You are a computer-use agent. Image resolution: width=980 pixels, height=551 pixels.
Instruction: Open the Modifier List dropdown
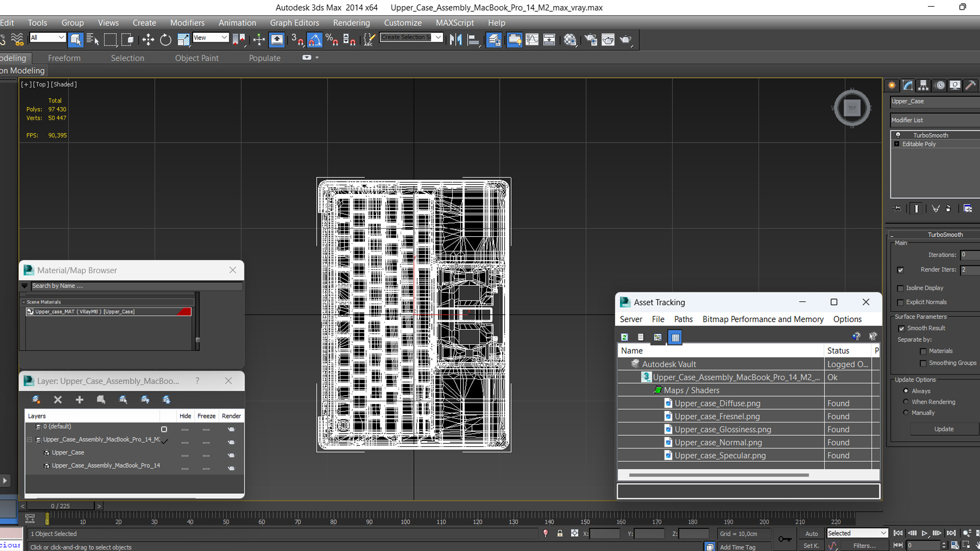click(935, 120)
